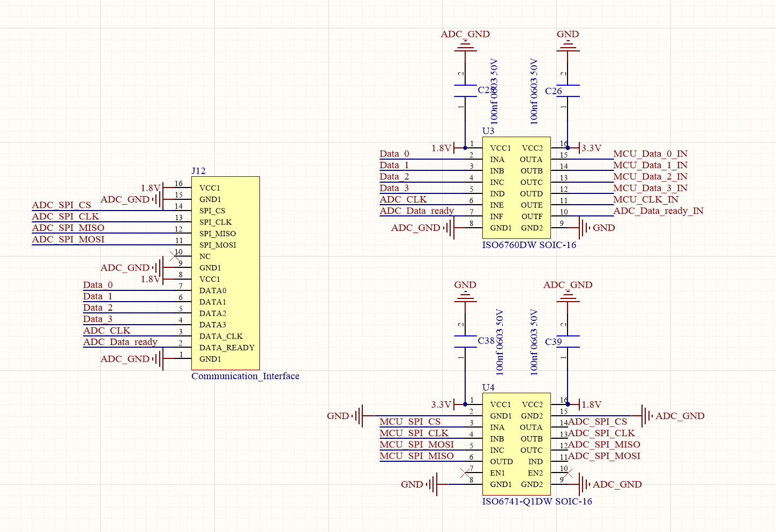Screen dimensions: 776x532
Task: Select the MCU_SPI_MISO net label
Action: pyautogui.click(x=416, y=456)
